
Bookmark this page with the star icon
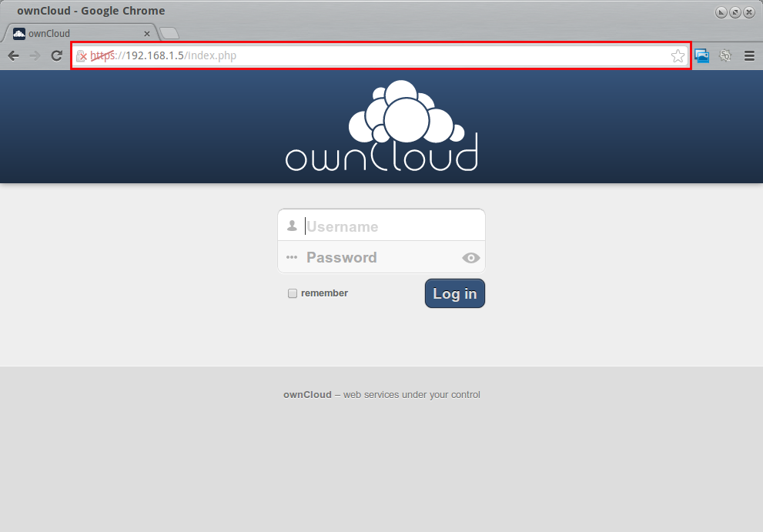point(678,56)
